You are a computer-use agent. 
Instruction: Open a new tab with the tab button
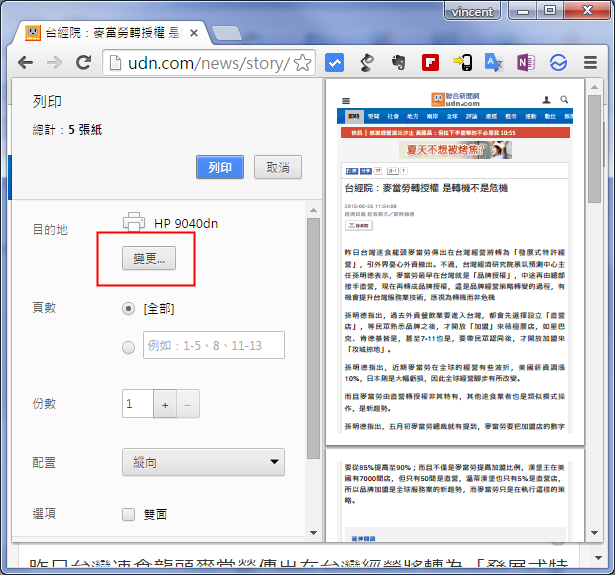point(226,33)
